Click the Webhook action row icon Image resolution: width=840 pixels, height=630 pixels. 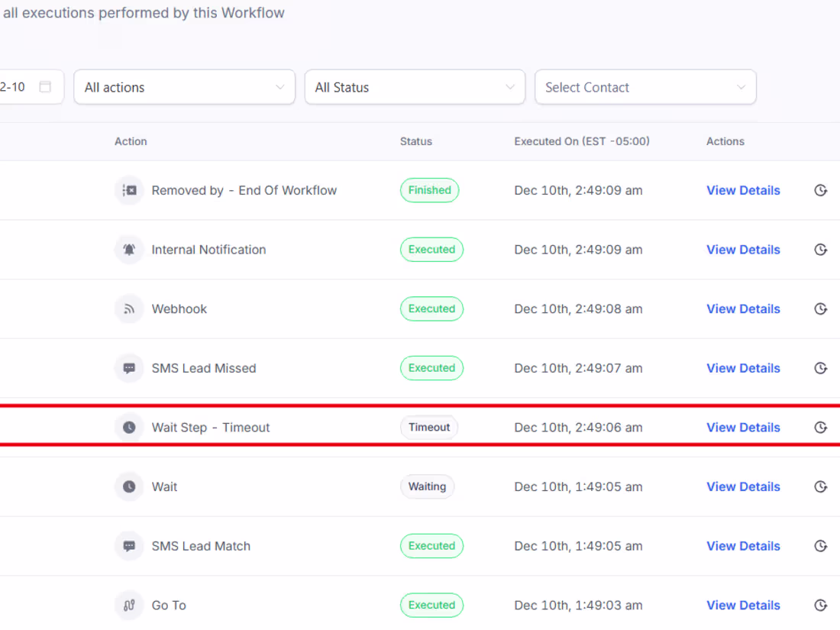(x=129, y=309)
